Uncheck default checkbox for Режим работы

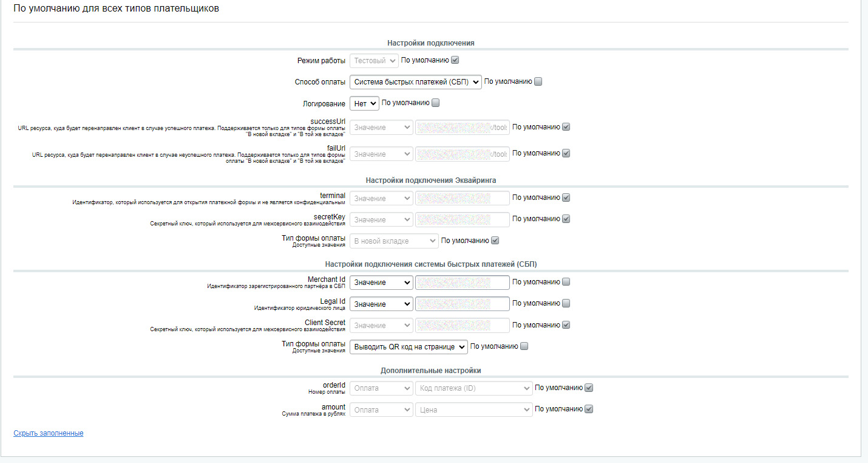pos(455,60)
